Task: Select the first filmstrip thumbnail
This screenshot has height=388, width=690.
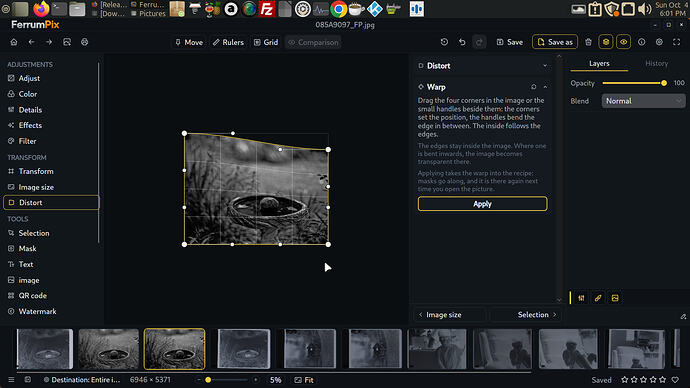Action: coord(45,349)
